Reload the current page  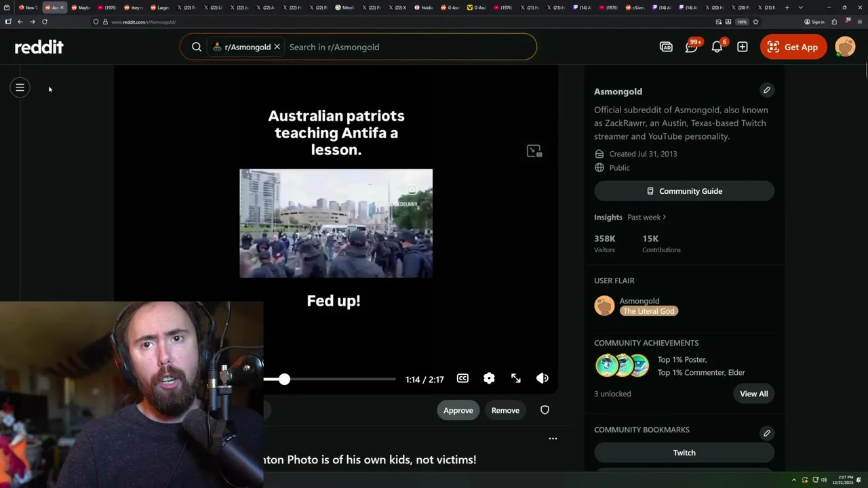point(45,22)
